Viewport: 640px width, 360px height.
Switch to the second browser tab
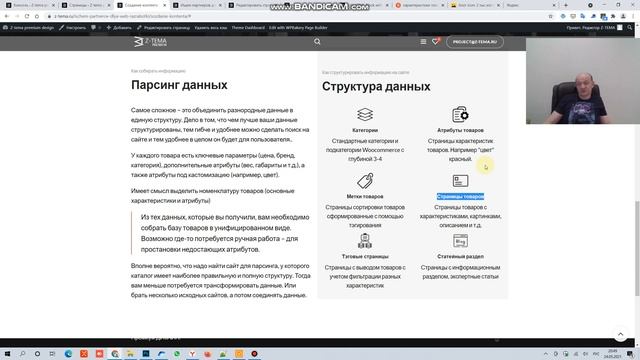[x=86, y=5]
